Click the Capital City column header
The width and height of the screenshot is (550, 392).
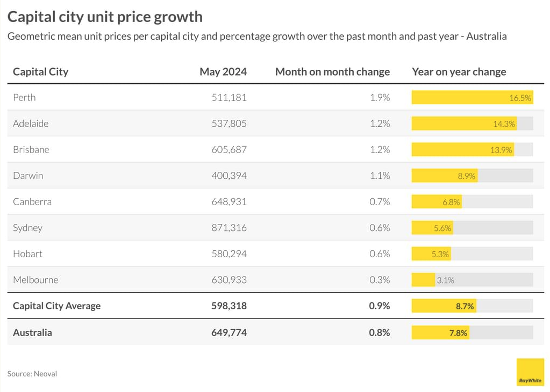(41, 71)
